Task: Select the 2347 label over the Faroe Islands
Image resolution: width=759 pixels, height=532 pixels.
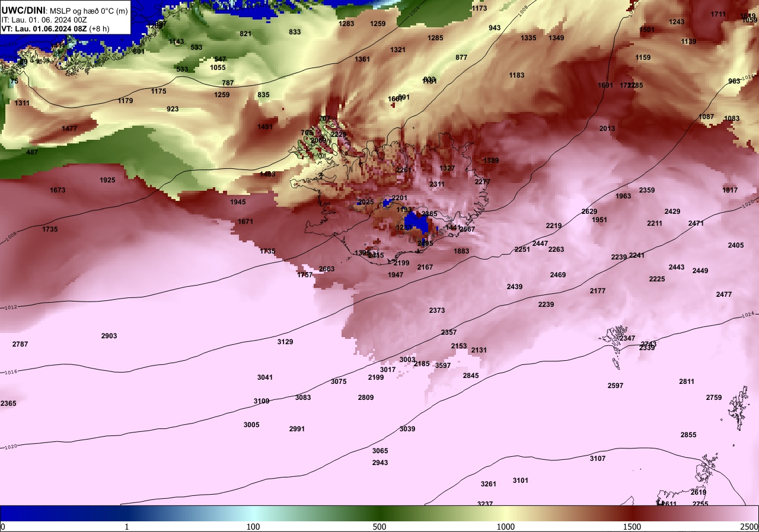Action: [627, 338]
